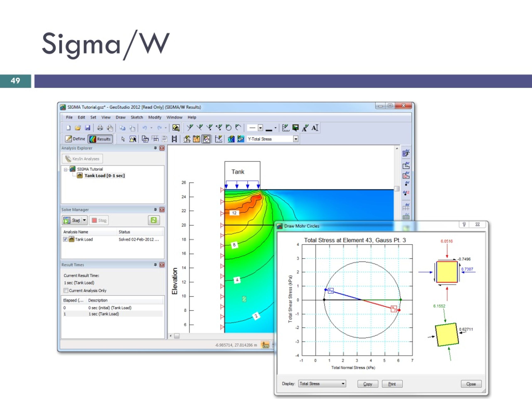Click the Undo arrow icon
This screenshot has height=399, width=532.
[145, 128]
